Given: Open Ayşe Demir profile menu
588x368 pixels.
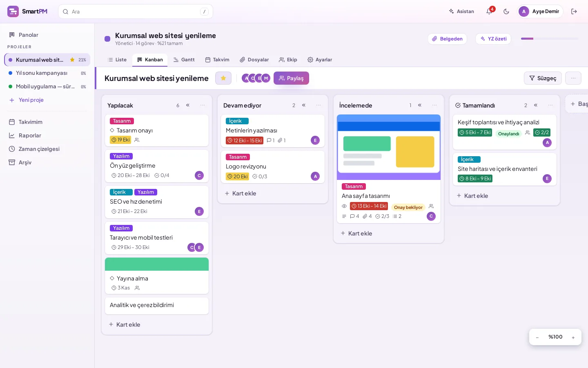Looking at the screenshot, I should pos(540,11).
